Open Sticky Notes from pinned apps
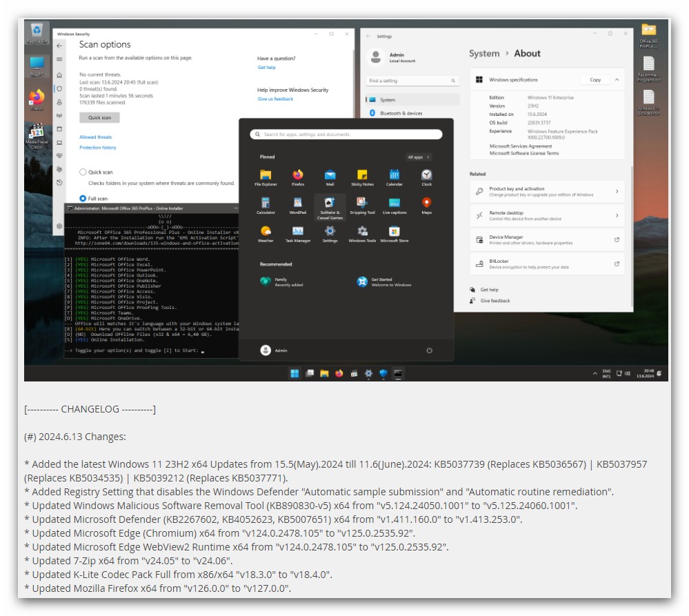This screenshot has height=616, width=689. coord(362,178)
